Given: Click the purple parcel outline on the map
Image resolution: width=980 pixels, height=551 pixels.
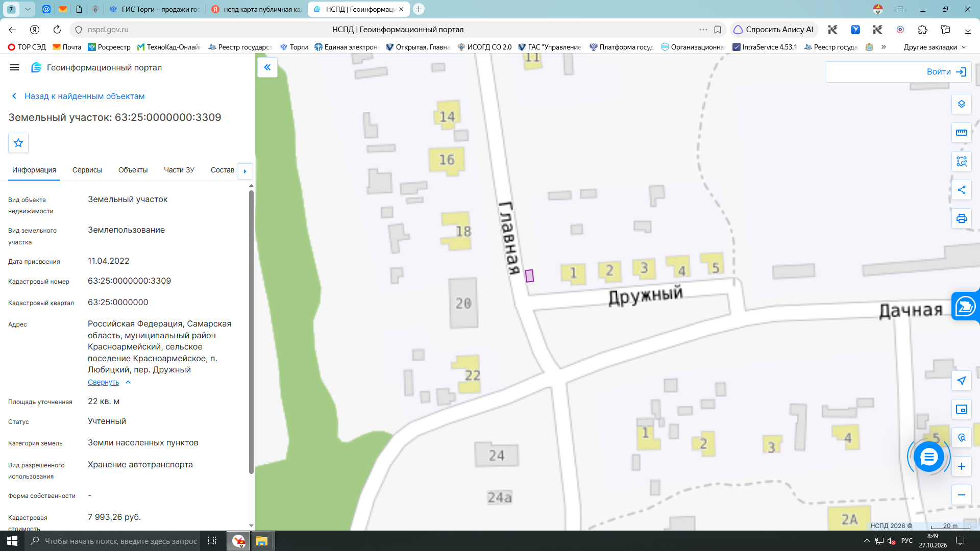Looking at the screenshot, I should (x=529, y=276).
